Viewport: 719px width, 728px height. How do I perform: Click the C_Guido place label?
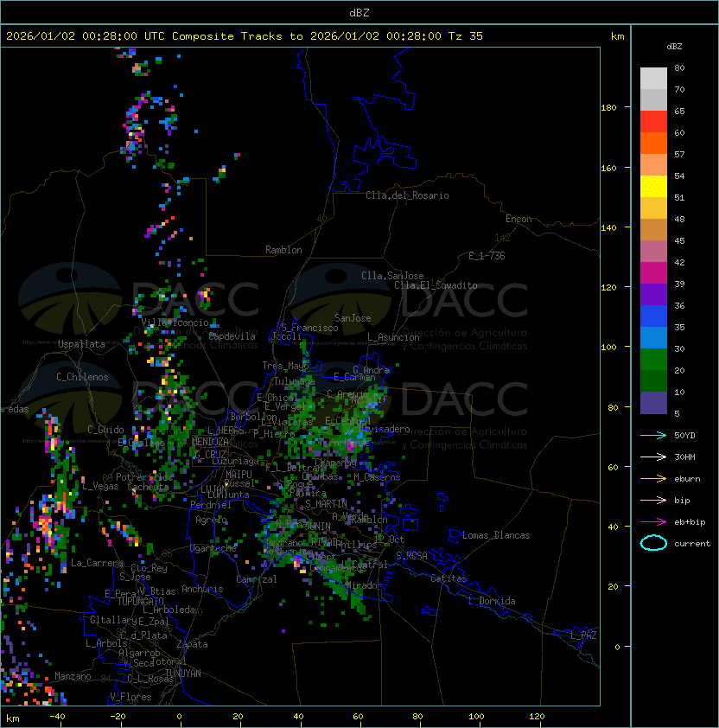[105, 430]
